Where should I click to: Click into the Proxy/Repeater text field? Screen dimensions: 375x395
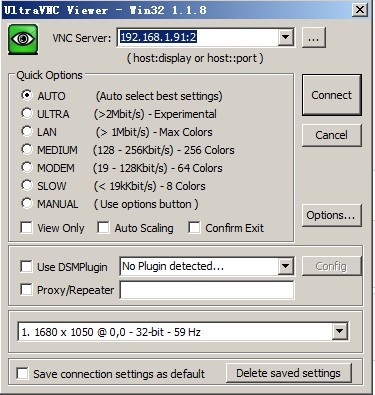(207, 290)
